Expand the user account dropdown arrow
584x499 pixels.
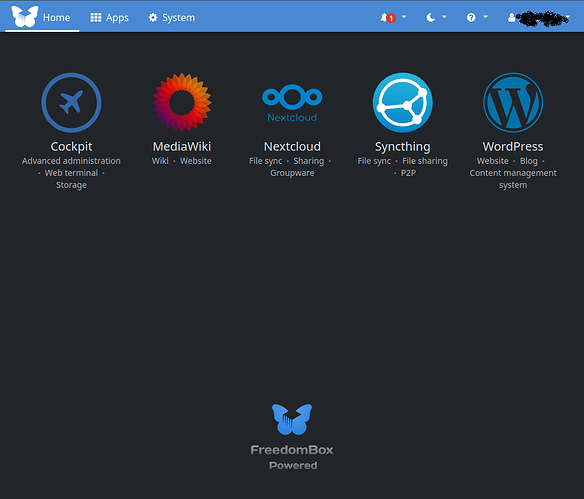tap(568, 17)
